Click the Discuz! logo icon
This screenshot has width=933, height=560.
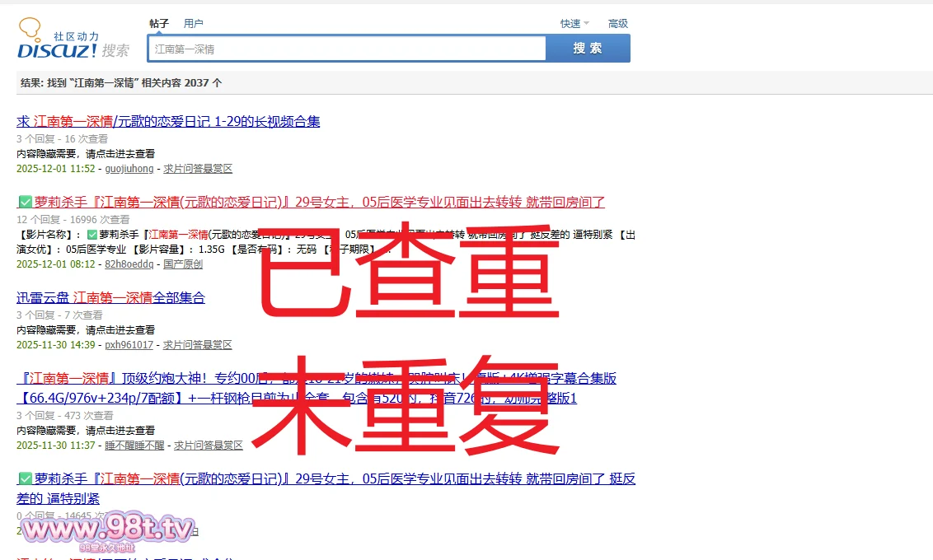(x=58, y=40)
